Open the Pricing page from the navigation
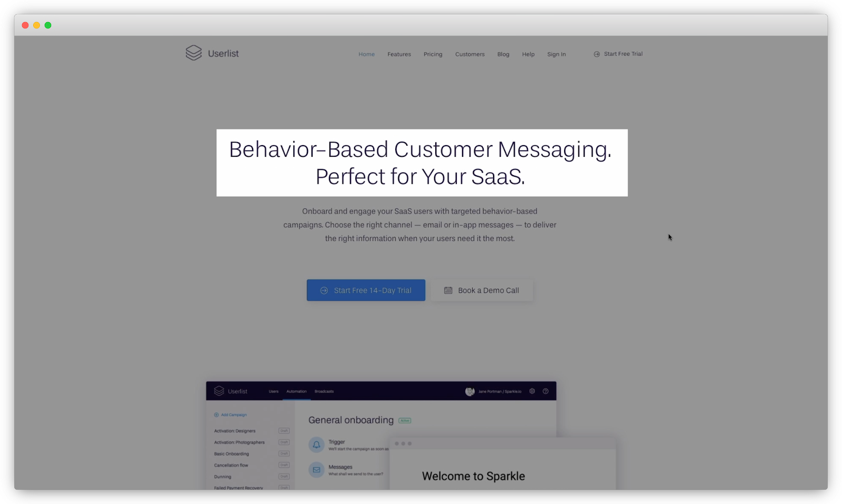This screenshot has width=842, height=504. tap(433, 54)
